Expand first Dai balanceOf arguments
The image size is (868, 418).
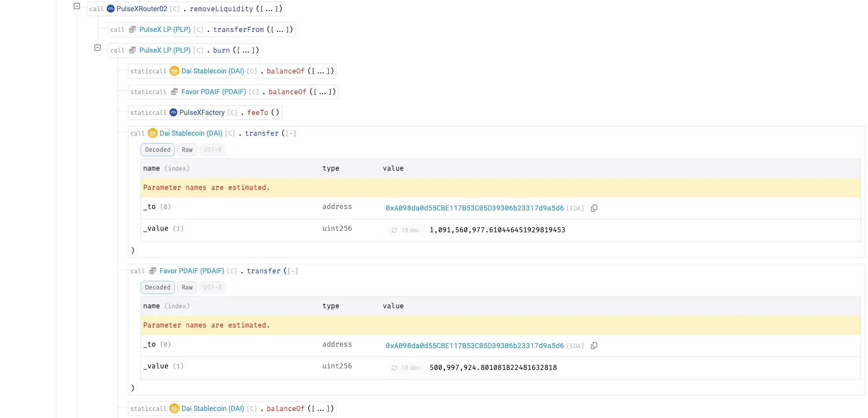click(x=321, y=71)
